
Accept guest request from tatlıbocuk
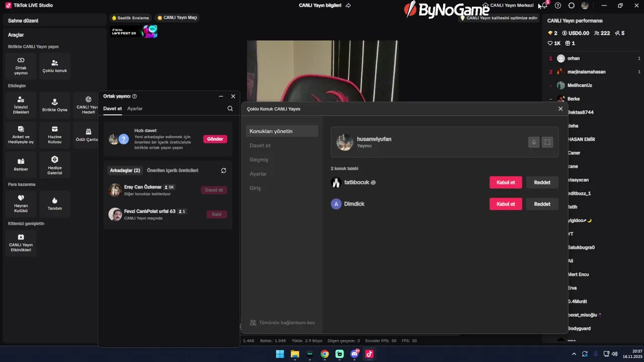tap(506, 183)
